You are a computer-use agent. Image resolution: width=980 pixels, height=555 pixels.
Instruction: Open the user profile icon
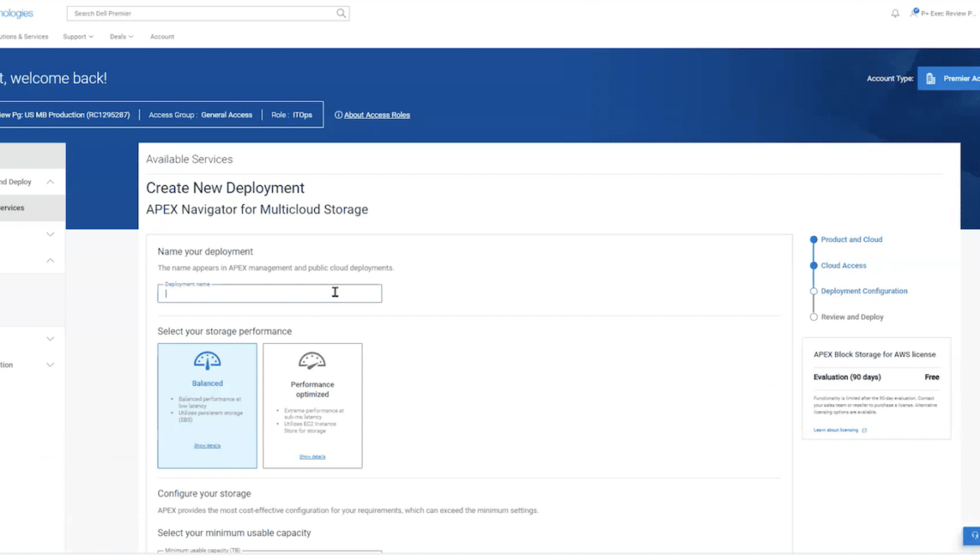coord(915,13)
